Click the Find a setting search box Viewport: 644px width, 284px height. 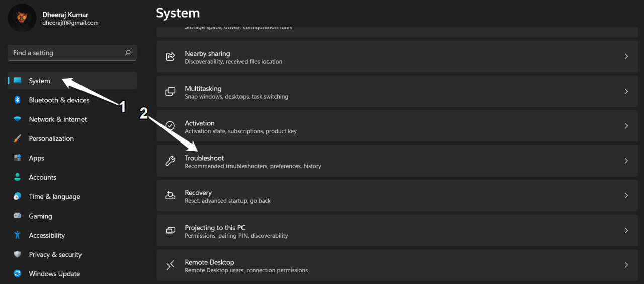(x=65, y=53)
